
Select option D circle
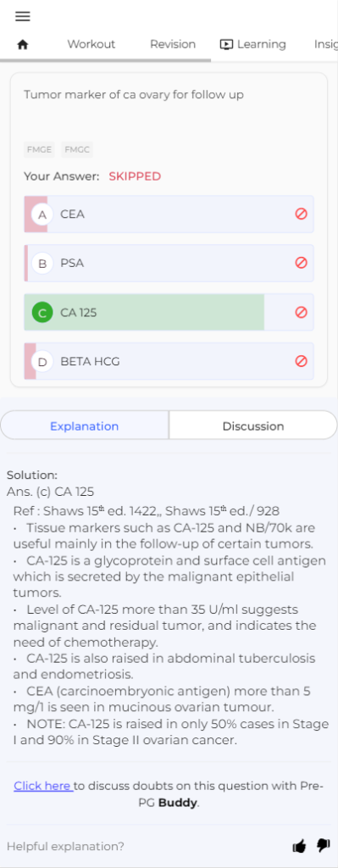[x=42, y=361]
